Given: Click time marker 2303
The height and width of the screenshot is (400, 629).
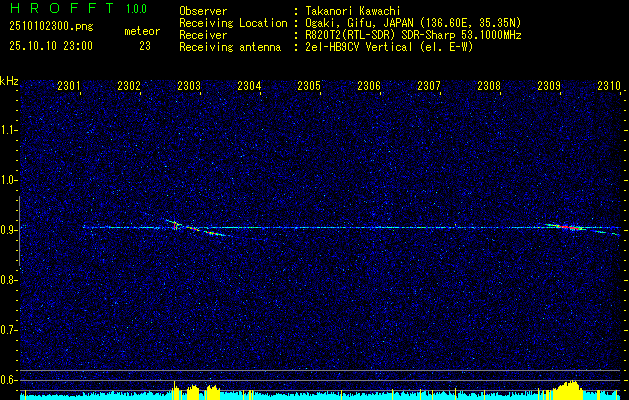Looking at the screenshot, I should (x=189, y=86).
